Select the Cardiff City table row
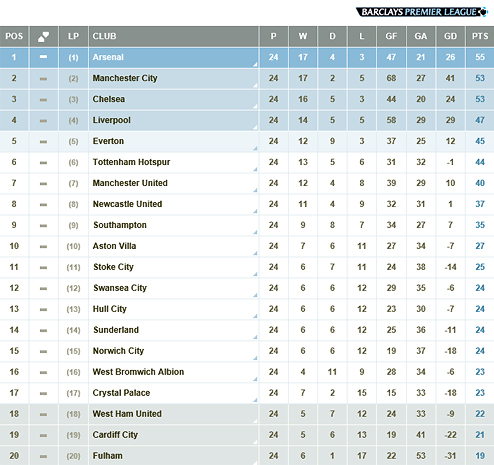 [x=247, y=435]
